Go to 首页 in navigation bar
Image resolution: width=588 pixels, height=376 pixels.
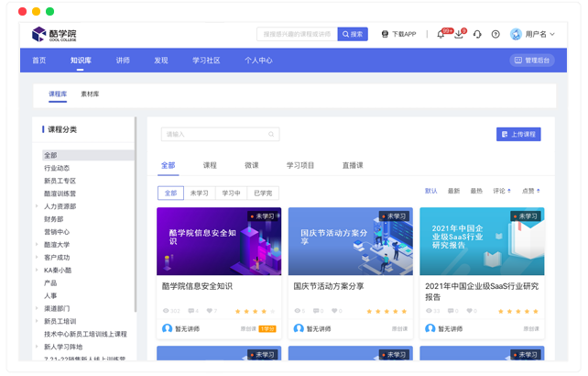(x=39, y=61)
